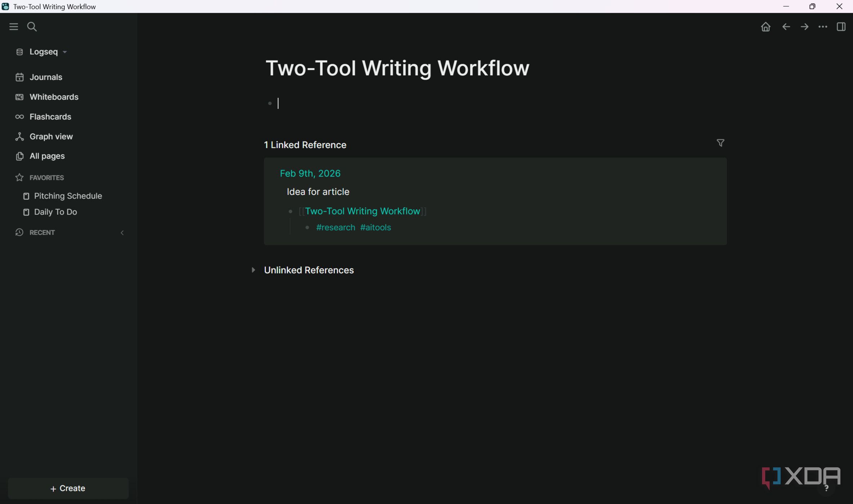Navigate back with the left arrow

[786, 27]
